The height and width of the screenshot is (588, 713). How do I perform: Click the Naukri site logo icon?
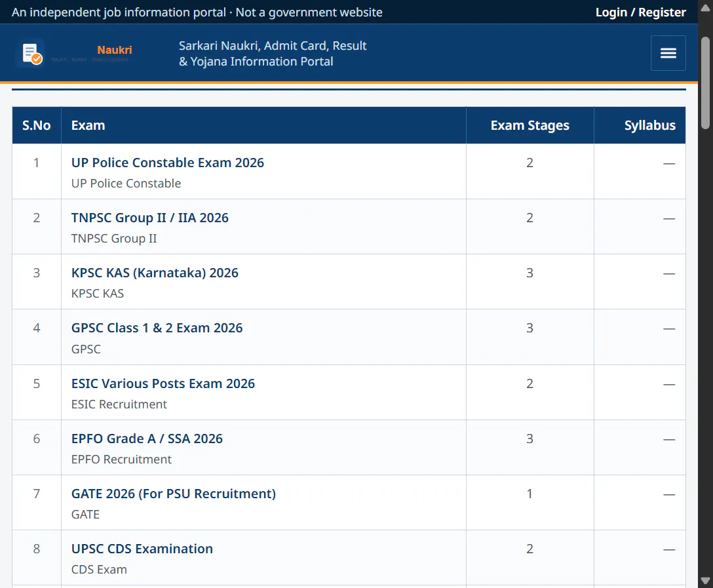31,53
